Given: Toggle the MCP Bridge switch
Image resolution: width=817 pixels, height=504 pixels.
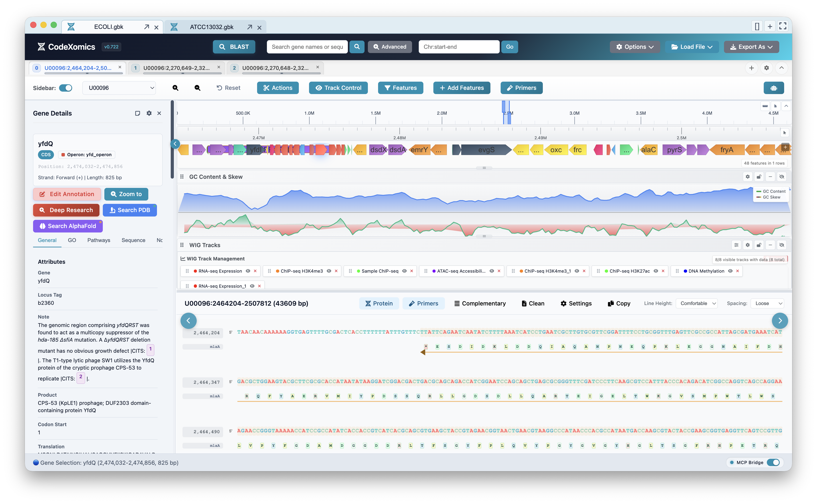Looking at the screenshot, I should 773,462.
